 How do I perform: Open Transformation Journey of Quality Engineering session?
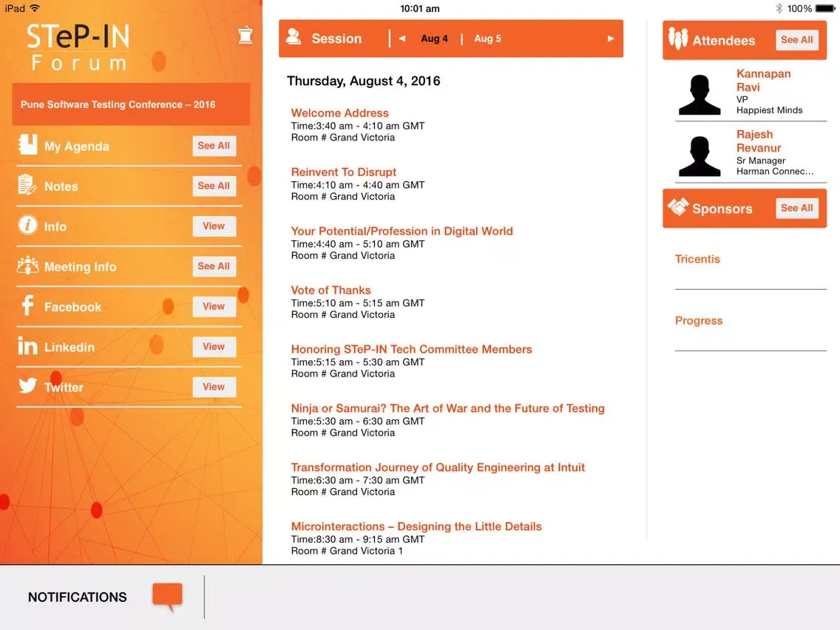click(x=438, y=467)
